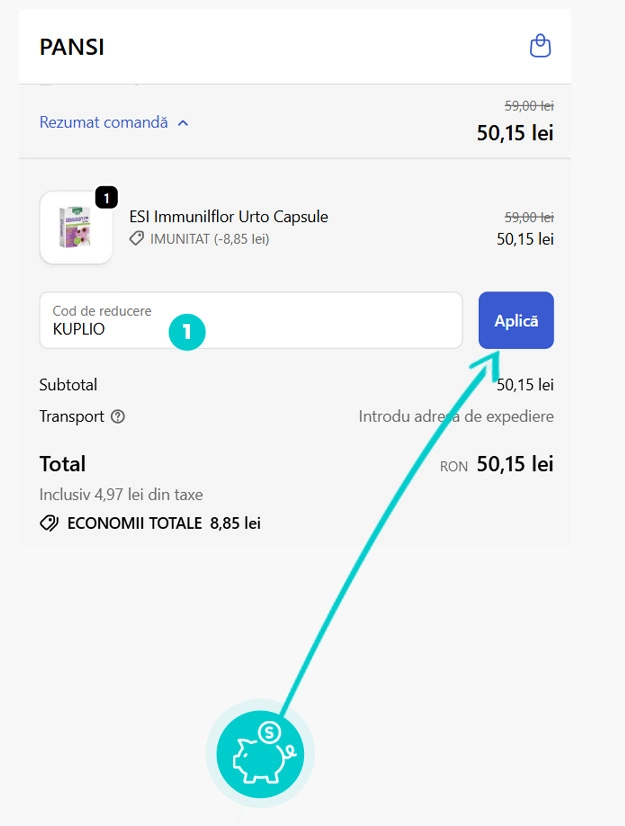Collapse order summary using the chevron arrow
Image resolution: width=625 pixels, height=826 pixels.
coord(183,123)
